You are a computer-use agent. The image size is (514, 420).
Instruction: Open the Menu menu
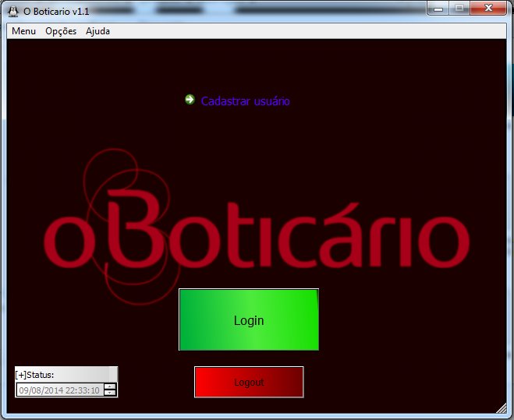tap(23, 31)
